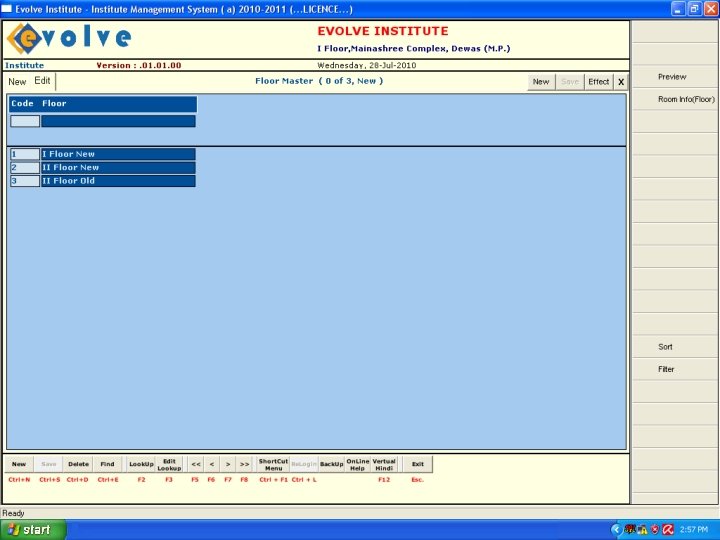720x540 pixels.
Task: Click the 'Floor Master ( 0 of 3, New )' title
Action: tap(319, 81)
